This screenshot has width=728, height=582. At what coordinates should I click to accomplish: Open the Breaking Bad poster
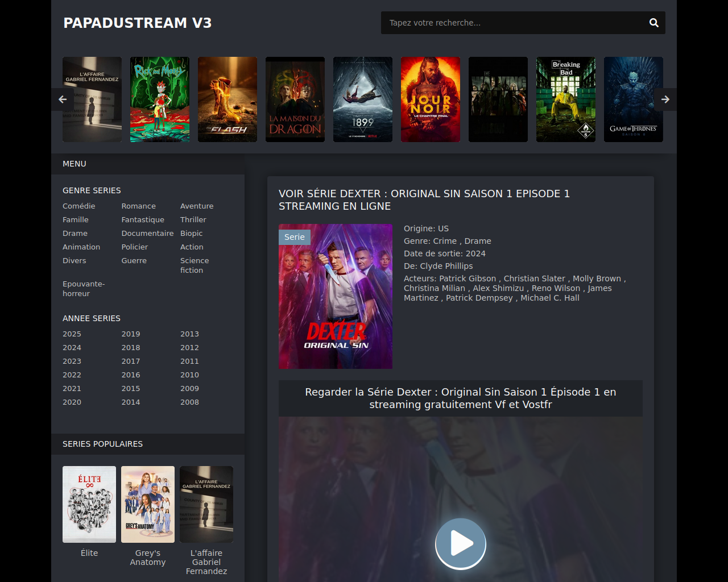pos(566,99)
